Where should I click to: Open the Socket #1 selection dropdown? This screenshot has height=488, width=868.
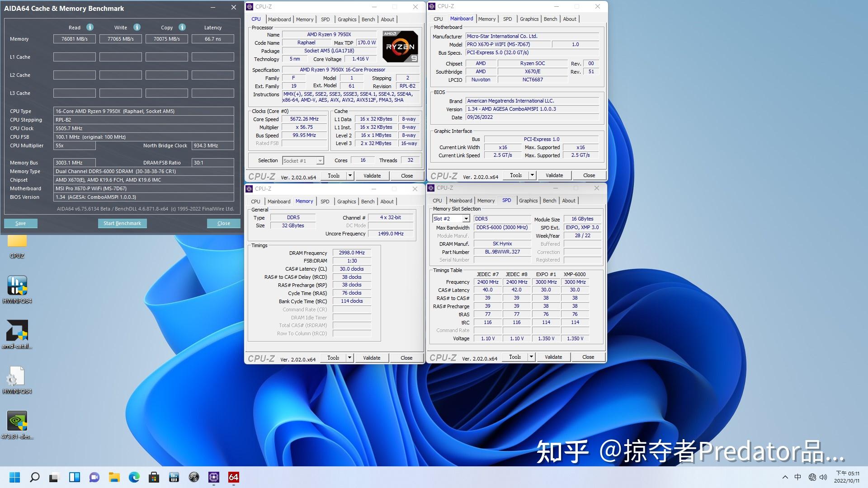(320, 160)
